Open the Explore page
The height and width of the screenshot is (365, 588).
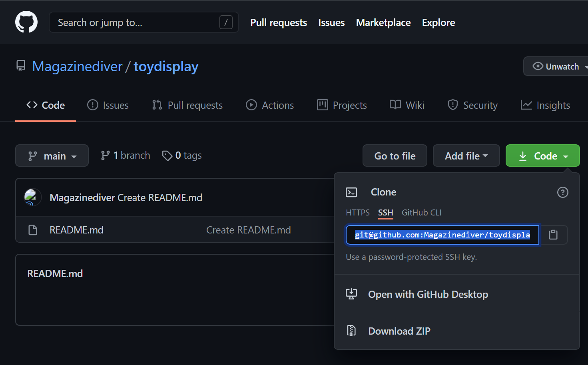pyautogui.click(x=439, y=22)
